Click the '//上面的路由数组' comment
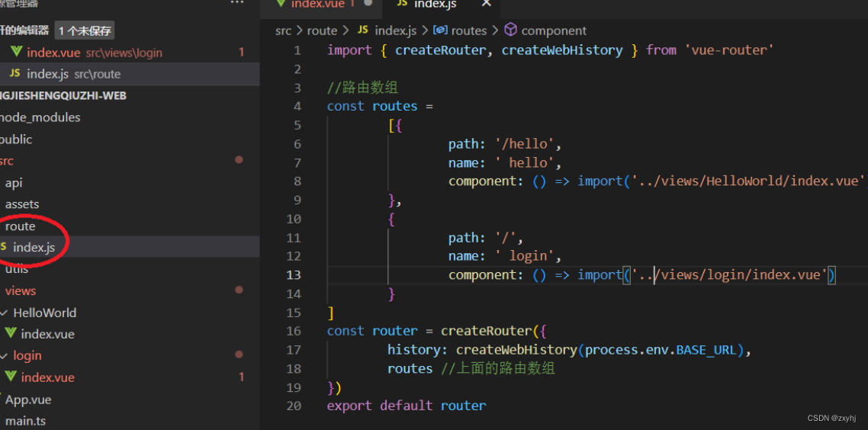The image size is (868, 430). (x=497, y=368)
